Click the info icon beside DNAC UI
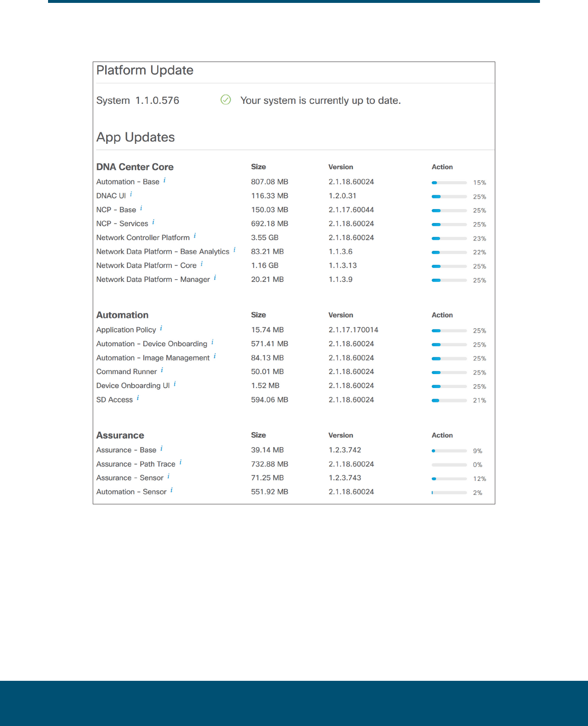Screen dimensions: 588x726 coord(131,194)
